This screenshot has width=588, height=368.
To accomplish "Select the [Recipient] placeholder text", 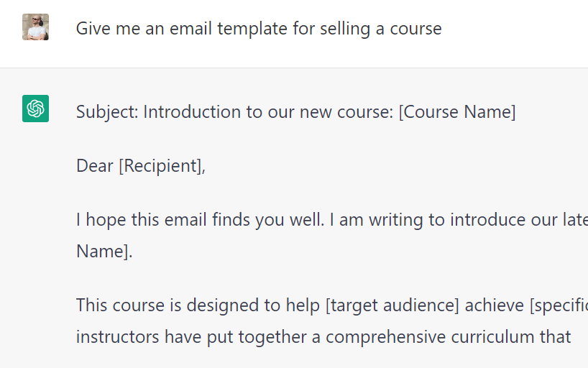I will (161, 166).
